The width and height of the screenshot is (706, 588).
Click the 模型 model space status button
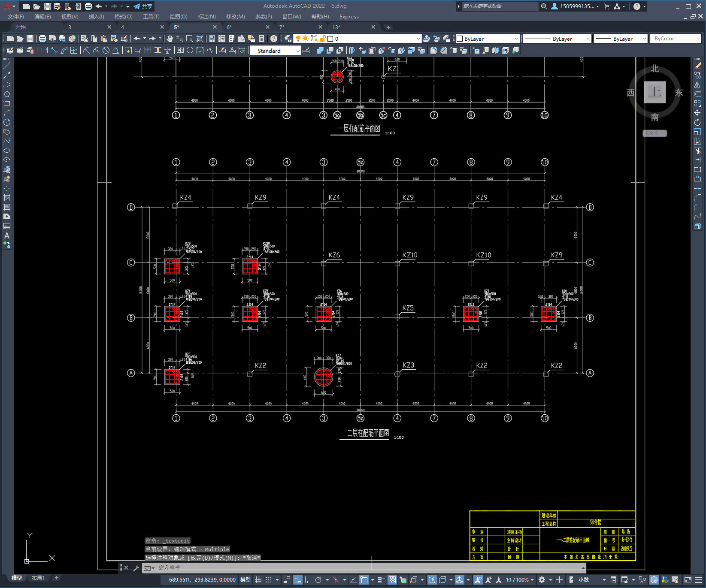pos(245,580)
